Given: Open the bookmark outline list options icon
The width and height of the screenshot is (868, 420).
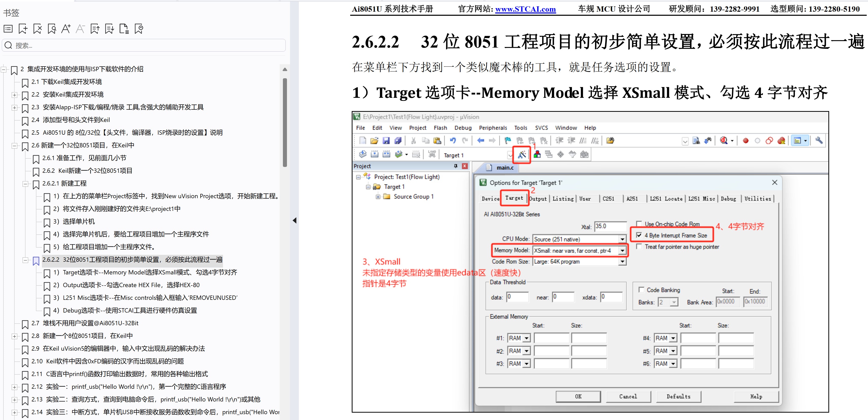Looking at the screenshot, I should point(8,29).
